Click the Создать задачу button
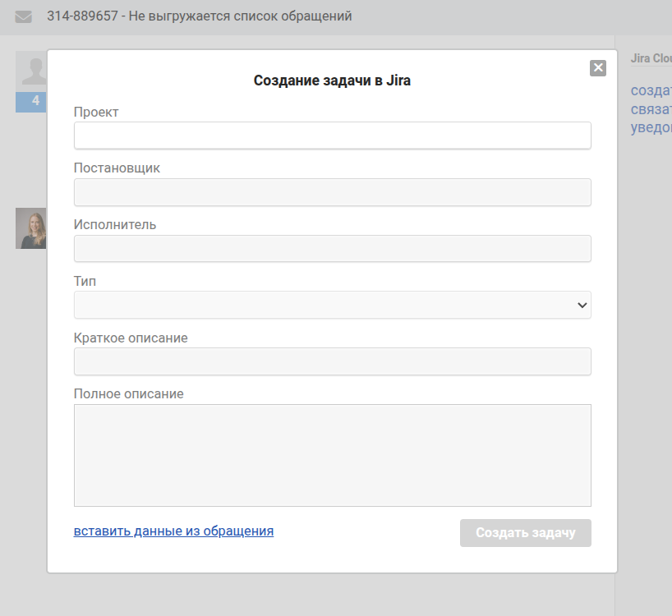The image size is (672, 616). (526, 533)
